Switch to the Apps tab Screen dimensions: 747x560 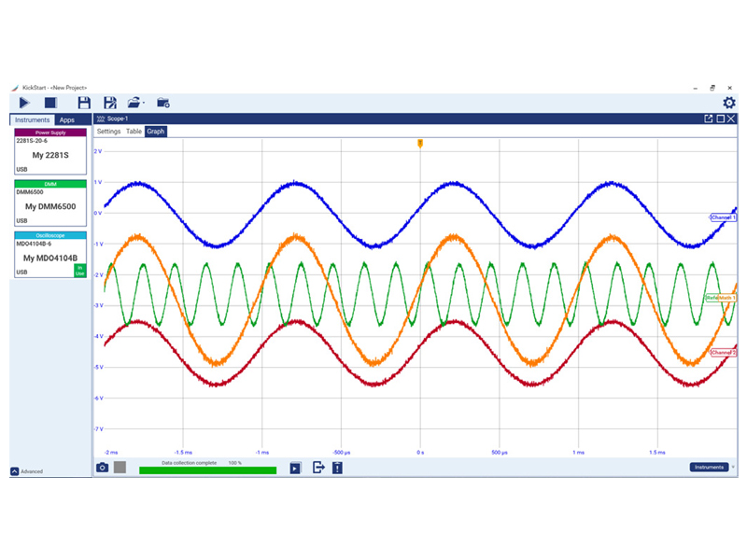pos(67,120)
